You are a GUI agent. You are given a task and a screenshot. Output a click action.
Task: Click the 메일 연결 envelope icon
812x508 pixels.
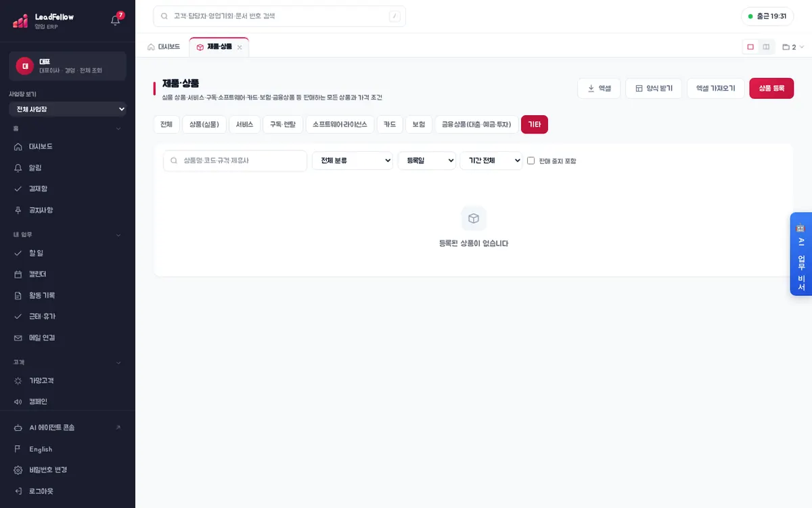[x=18, y=337]
